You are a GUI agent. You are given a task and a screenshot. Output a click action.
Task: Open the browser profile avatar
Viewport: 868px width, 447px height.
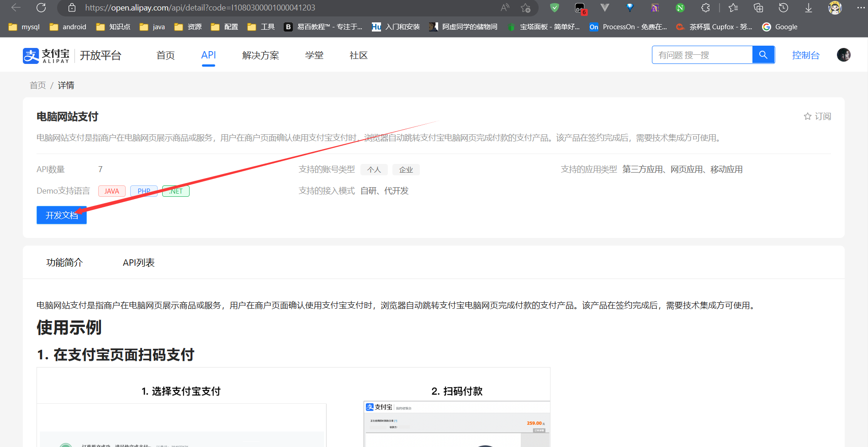pos(835,8)
